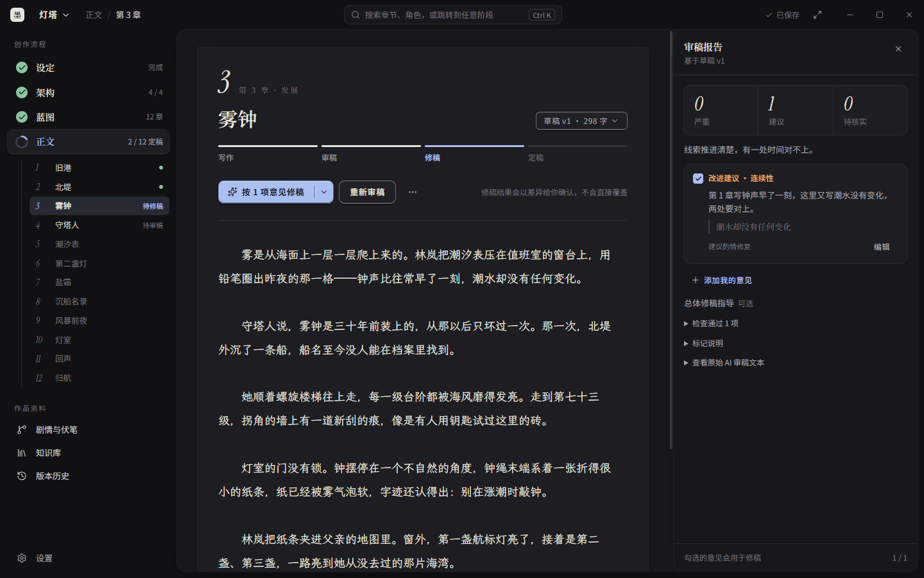
Task: Open the 灯塔 project dropdown
Action: 54,15
